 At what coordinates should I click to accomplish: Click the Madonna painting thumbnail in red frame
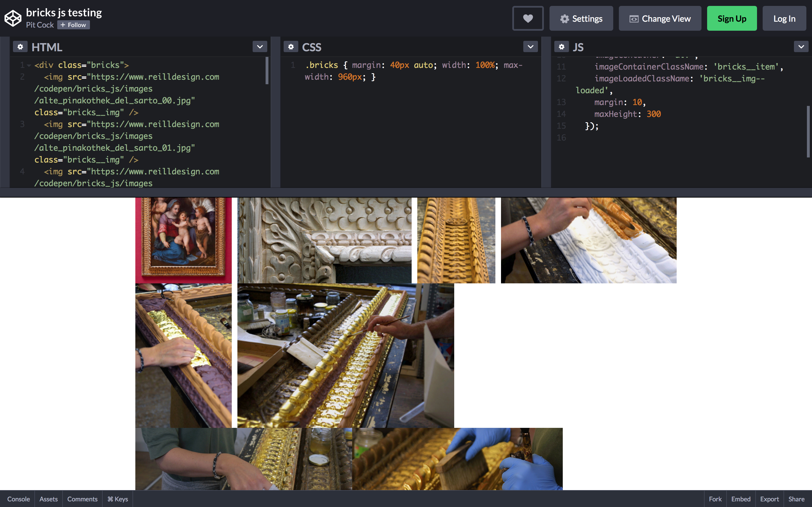pos(183,240)
